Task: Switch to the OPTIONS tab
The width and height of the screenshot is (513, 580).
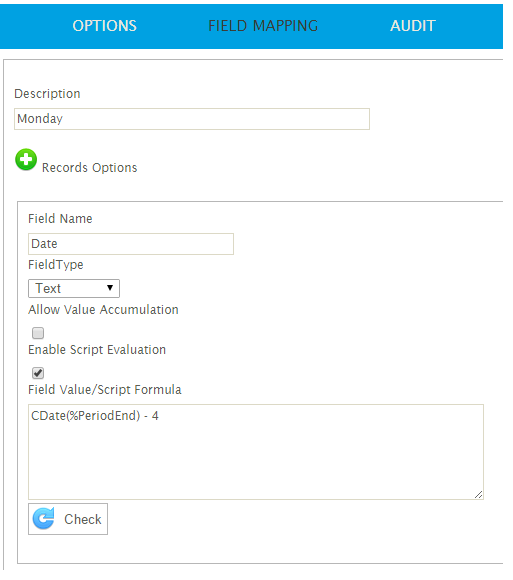Action: 105,26
